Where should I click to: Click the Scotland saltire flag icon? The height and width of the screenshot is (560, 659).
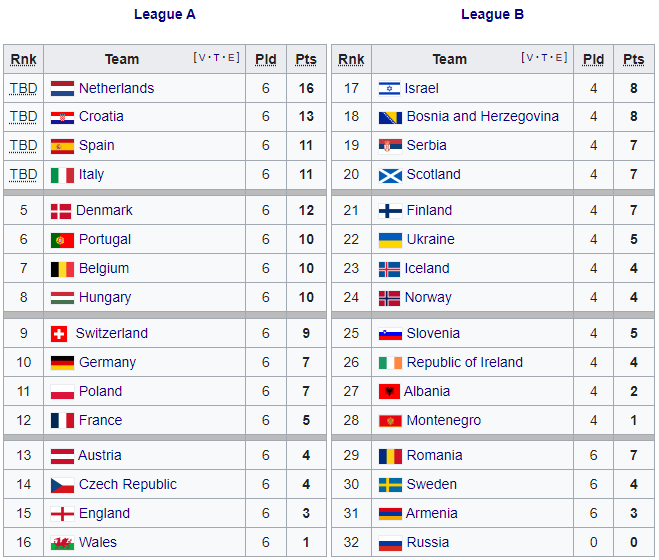tap(390, 175)
